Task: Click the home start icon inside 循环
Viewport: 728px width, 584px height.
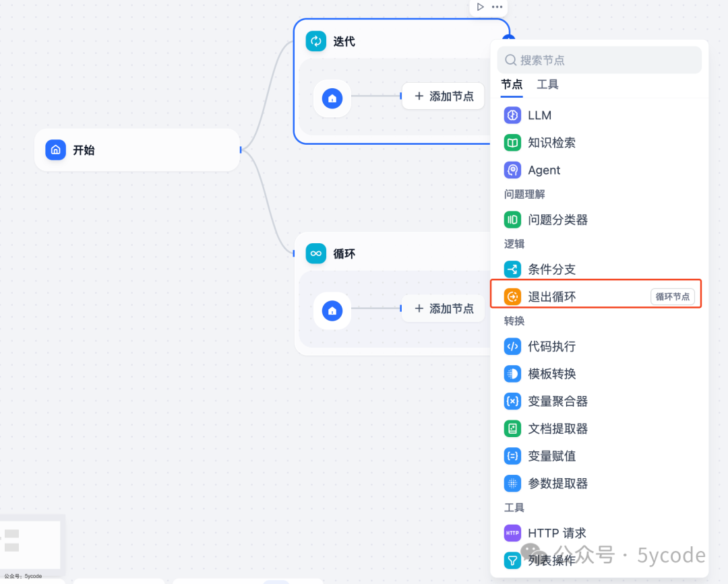Action: [332, 311]
